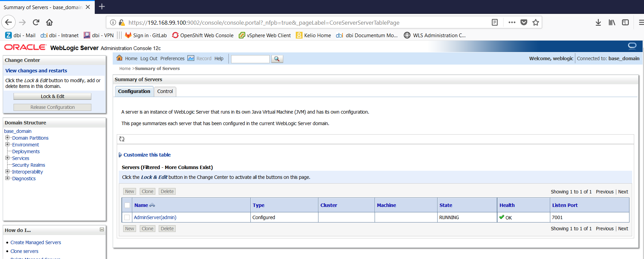Collapse the How do I panel
The image size is (644, 259).
click(x=102, y=230)
